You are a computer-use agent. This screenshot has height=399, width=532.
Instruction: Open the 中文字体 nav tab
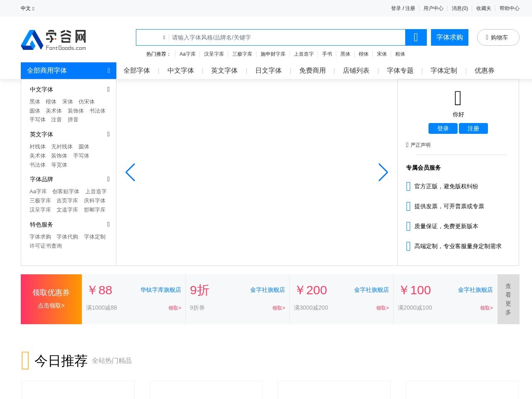coord(181,71)
